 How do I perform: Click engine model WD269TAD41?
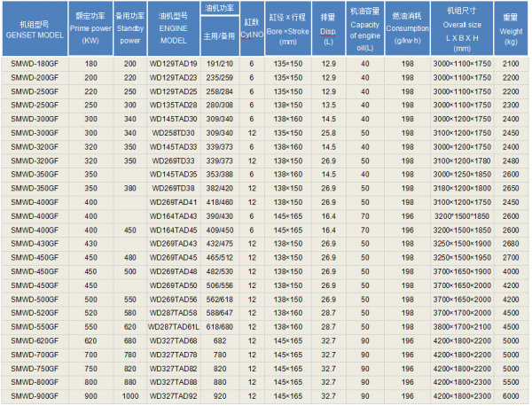pos(174,202)
